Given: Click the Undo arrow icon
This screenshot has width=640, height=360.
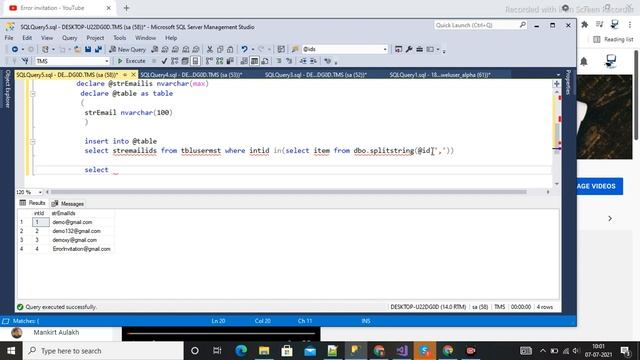Looking at the screenshot, I should (244, 49).
